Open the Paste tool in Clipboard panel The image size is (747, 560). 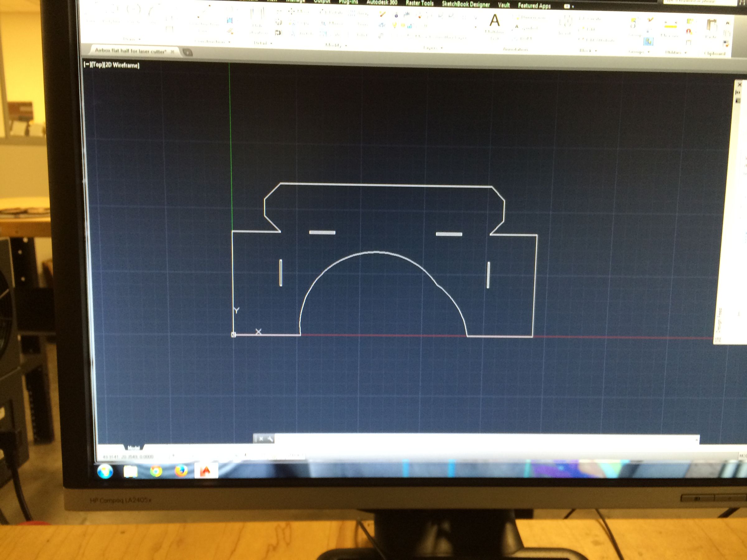coord(712,24)
